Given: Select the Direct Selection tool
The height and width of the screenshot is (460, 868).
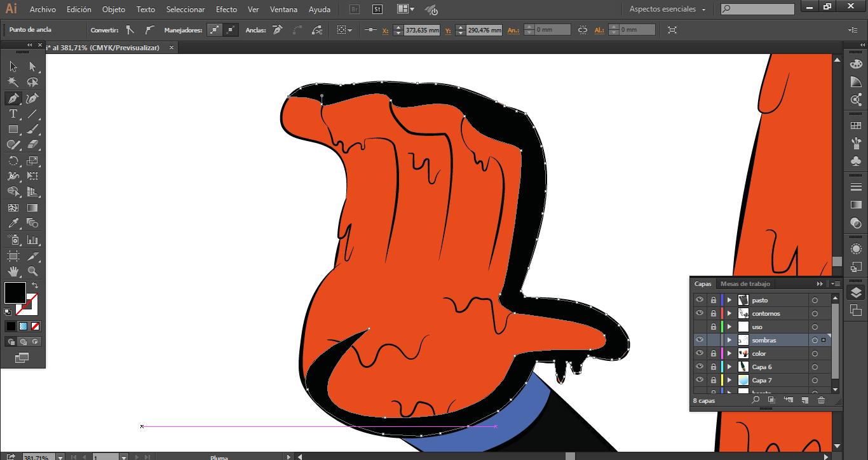Looking at the screenshot, I should [32, 67].
